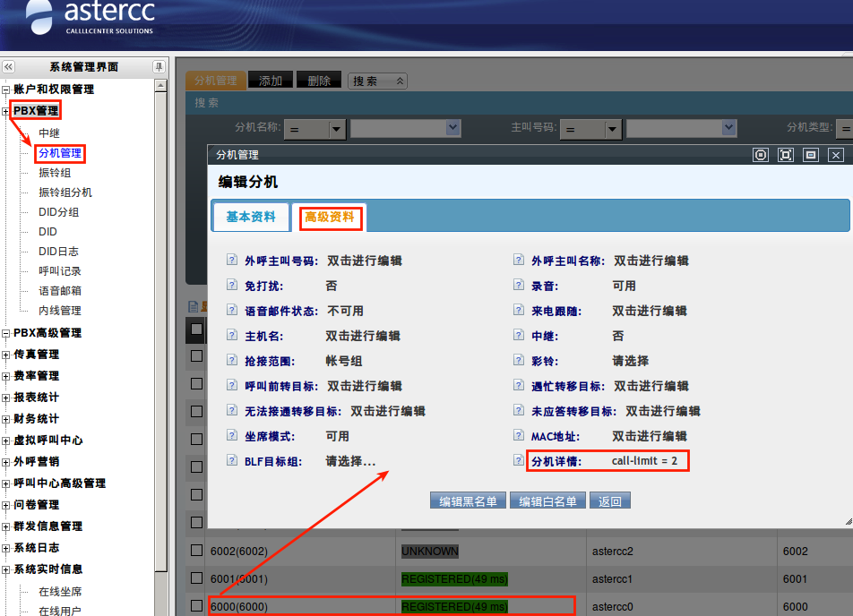
Task: Collapse the sidebar with the double-arrow icon
Action: [8, 67]
